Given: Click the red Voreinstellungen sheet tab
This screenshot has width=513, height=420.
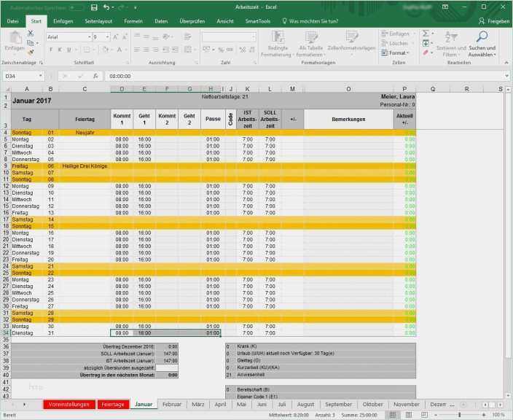Looking at the screenshot, I should click(68, 404).
